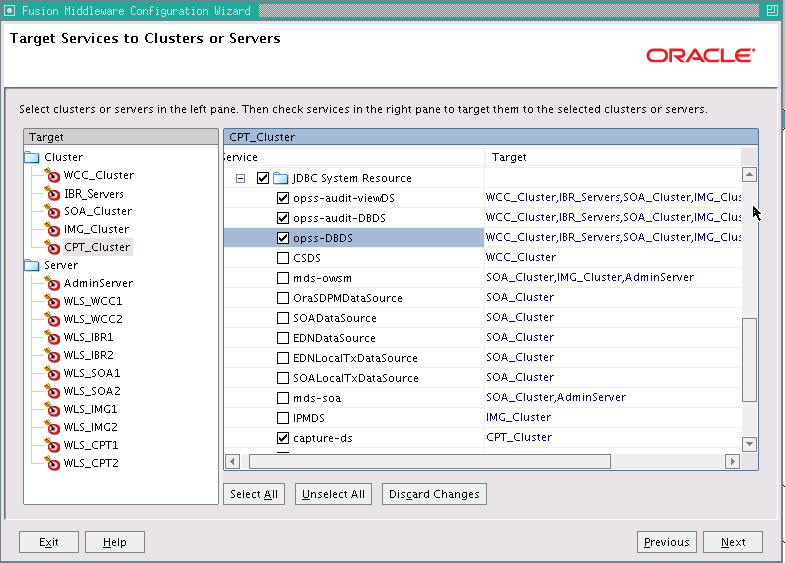785x563 pixels.
Task: Click the WLS_CPT2 server icon
Action: coord(52,463)
